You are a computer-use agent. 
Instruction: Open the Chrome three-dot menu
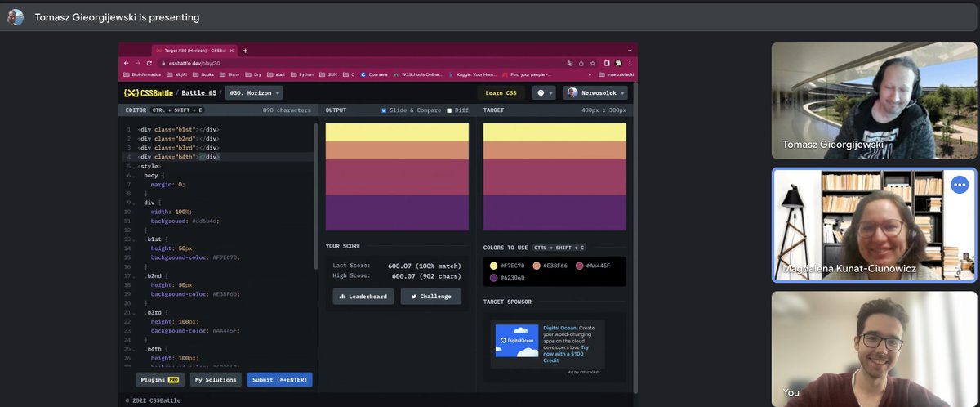tap(630, 63)
